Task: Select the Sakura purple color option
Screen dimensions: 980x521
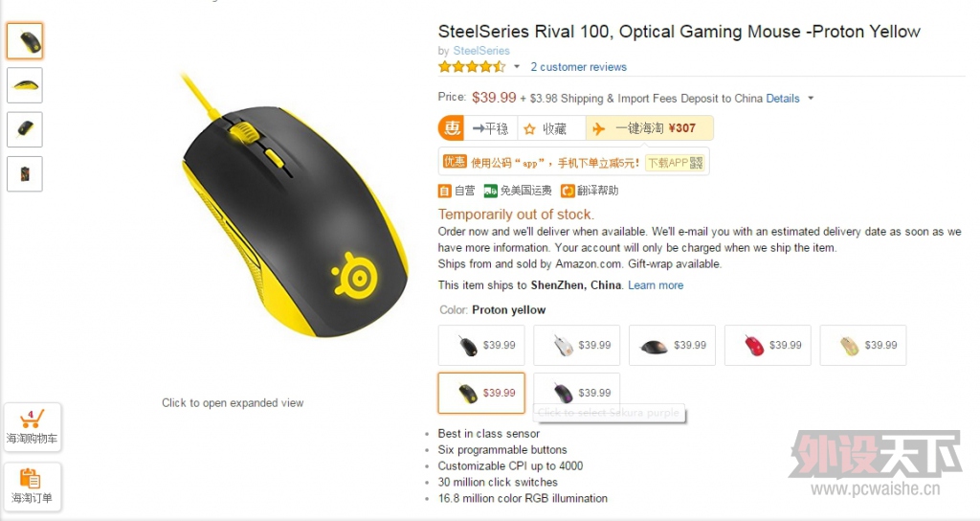Action: (x=576, y=393)
